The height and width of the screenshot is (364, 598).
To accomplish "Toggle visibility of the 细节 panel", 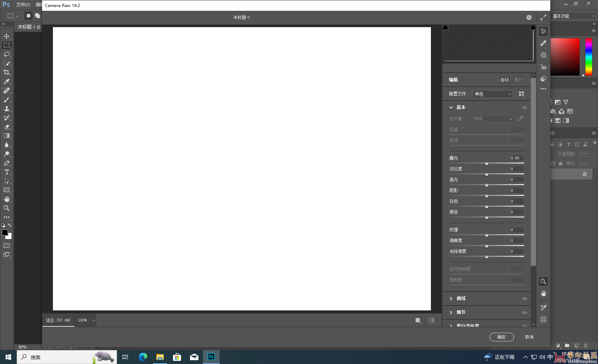I will [x=525, y=312].
